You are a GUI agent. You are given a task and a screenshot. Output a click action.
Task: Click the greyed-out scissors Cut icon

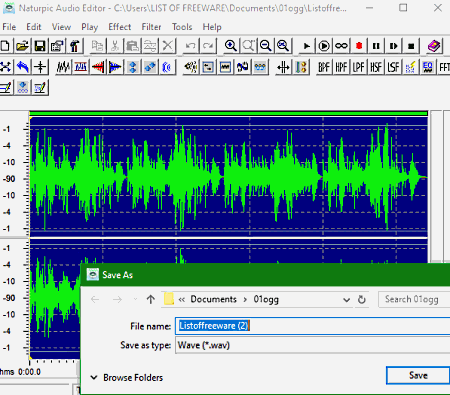click(x=115, y=46)
